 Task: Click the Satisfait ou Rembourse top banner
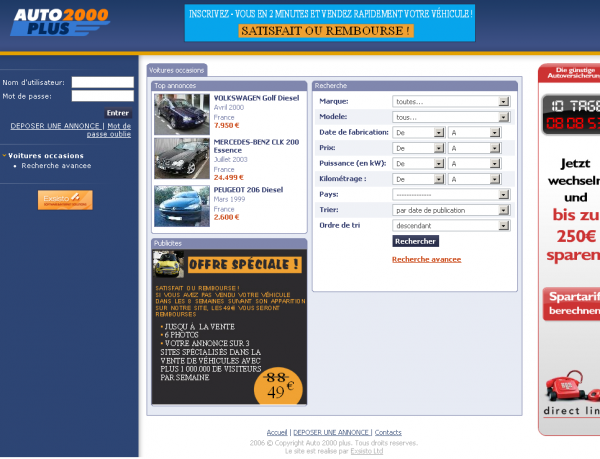tap(330, 23)
